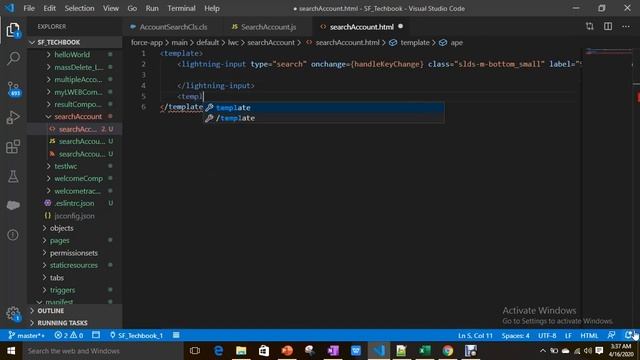Open the Test beaker view
The width and height of the screenshot is (640, 360).
pos(13,176)
